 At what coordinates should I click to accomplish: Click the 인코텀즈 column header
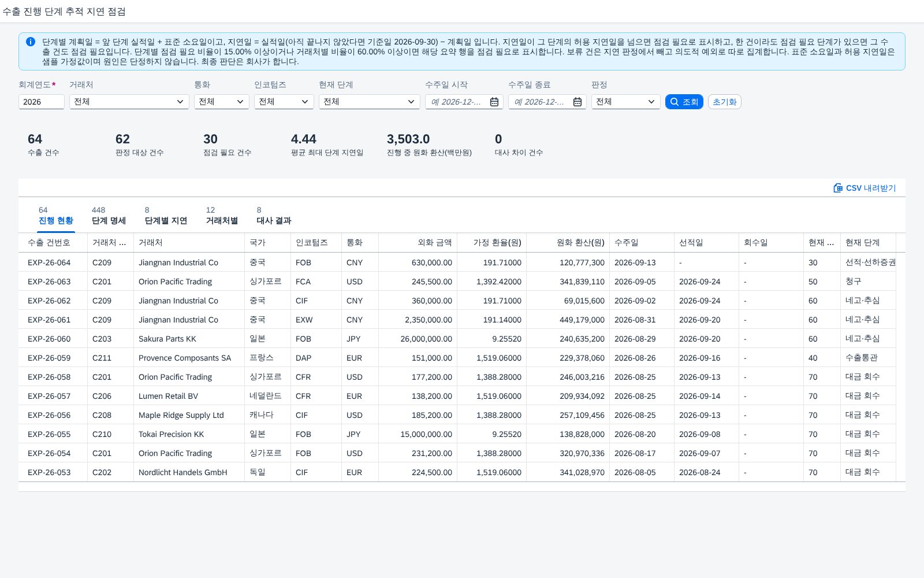click(316, 243)
